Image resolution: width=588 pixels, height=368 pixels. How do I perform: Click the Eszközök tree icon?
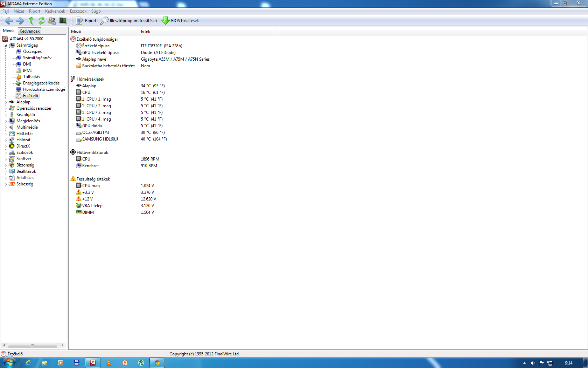click(x=12, y=152)
